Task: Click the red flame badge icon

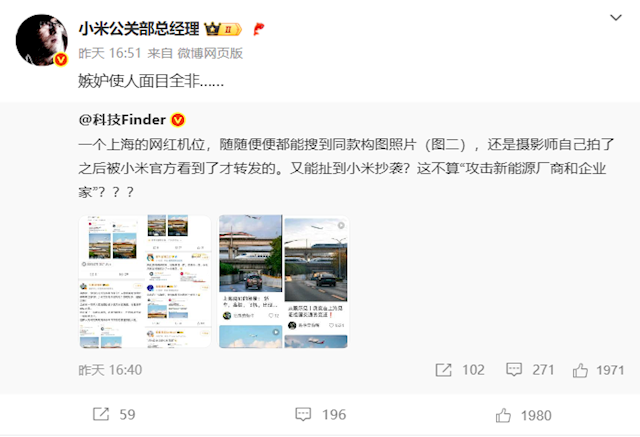Action: click(258, 29)
